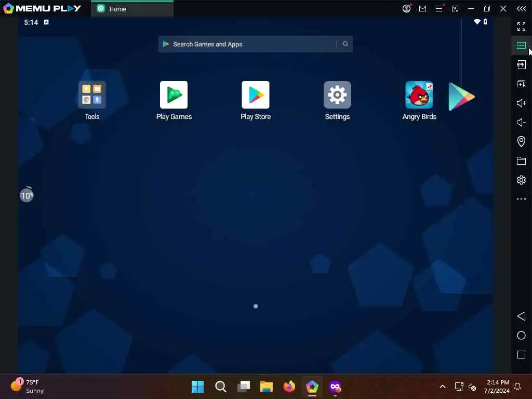This screenshot has width=532, height=399.
Task: Open the clock showing 2:14 PM
Action: pyautogui.click(x=497, y=387)
